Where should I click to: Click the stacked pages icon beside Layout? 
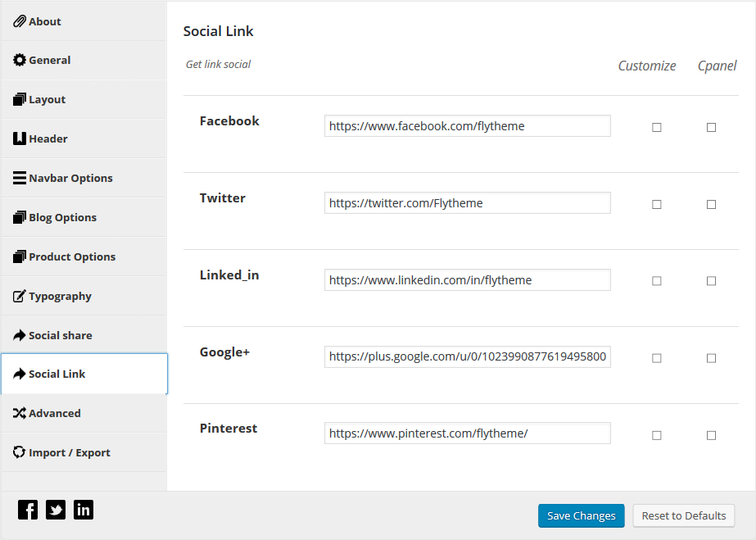20,99
